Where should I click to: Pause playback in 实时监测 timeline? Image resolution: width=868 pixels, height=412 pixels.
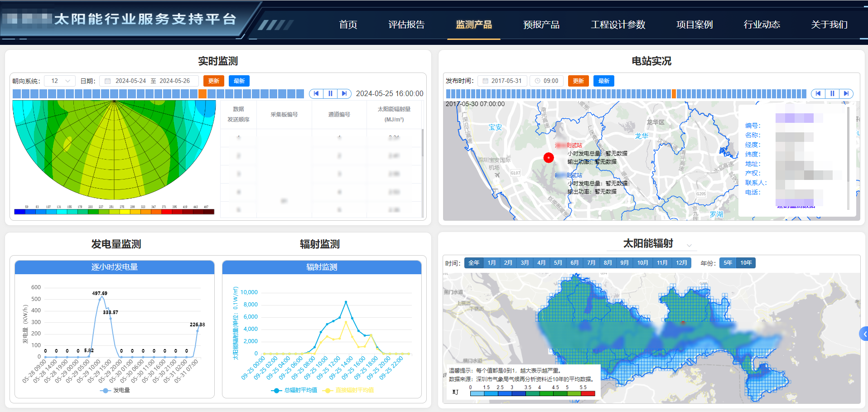[330, 93]
